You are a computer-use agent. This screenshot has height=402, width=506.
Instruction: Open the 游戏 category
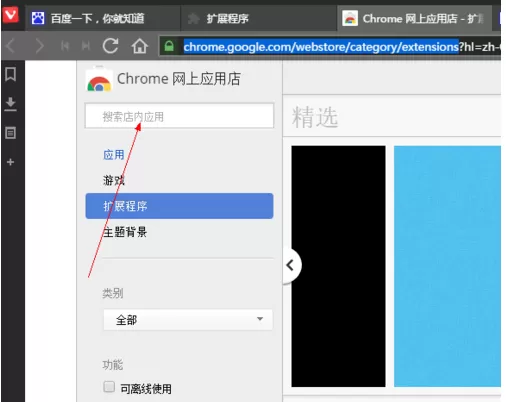pos(114,180)
